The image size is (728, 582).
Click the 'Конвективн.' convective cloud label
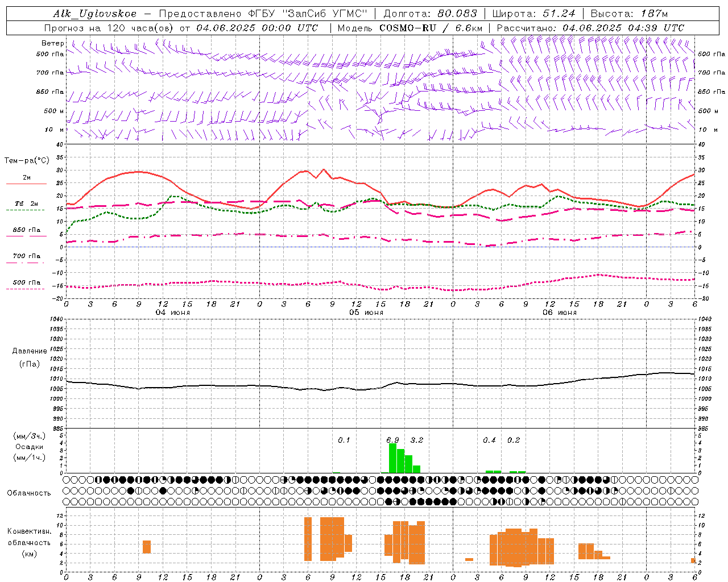pos(30,531)
